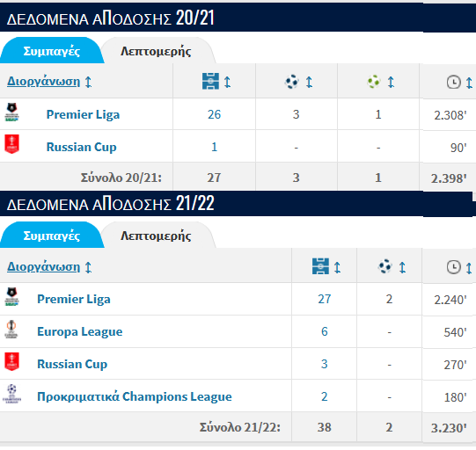Select the Συμπαγές tab in 21/22 section

click(52, 236)
